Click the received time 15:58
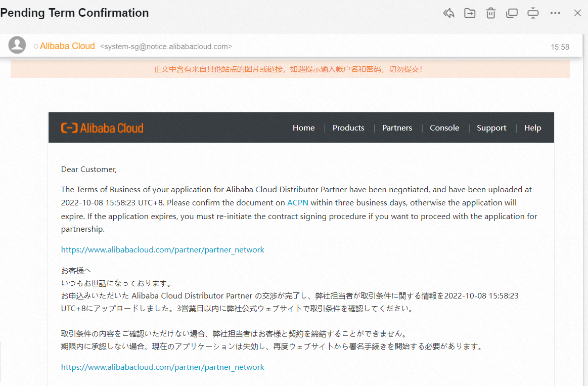 pyautogui.click(x=560, y=47)
